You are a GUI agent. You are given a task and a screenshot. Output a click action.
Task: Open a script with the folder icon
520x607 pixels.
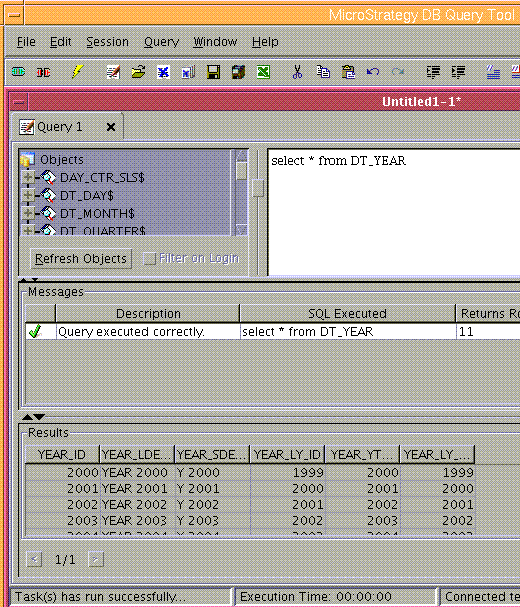pos(138,72)
